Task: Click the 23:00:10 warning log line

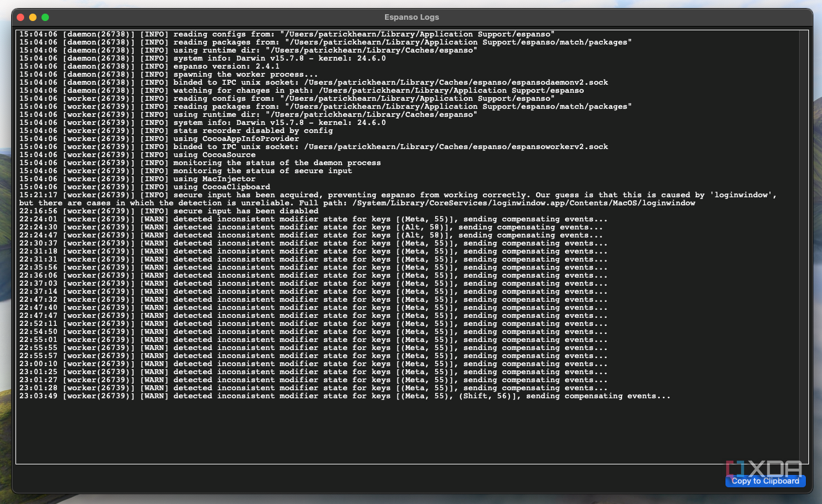Action: point(314,364)
